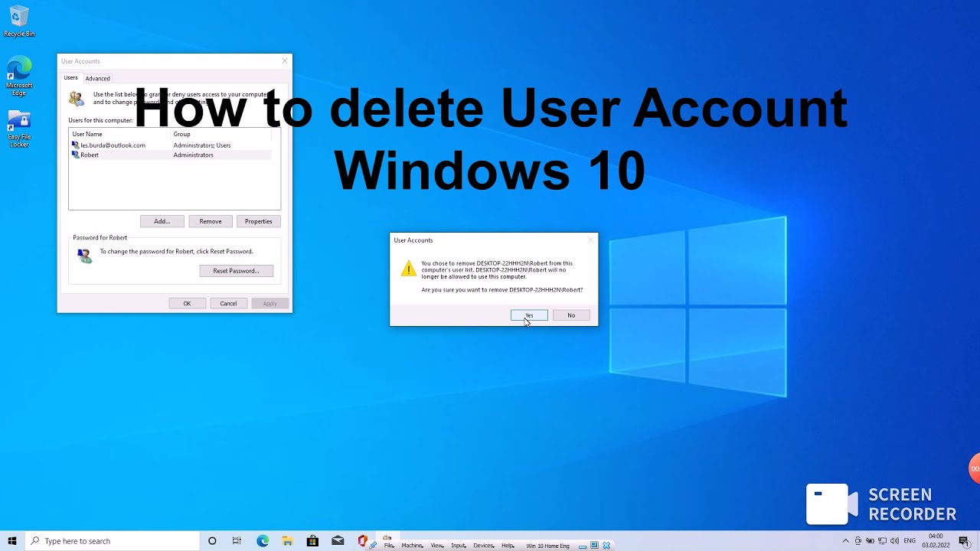Screen dimensions: 980x551
Task: Click the Group column header
Action: pyautogui.click(x=220, y=134)
